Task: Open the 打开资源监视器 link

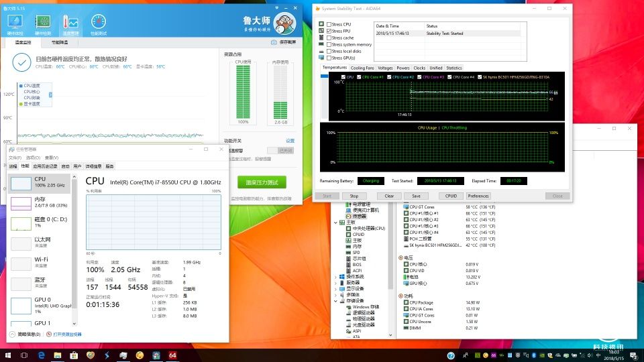Action: (x=67, y=335)
